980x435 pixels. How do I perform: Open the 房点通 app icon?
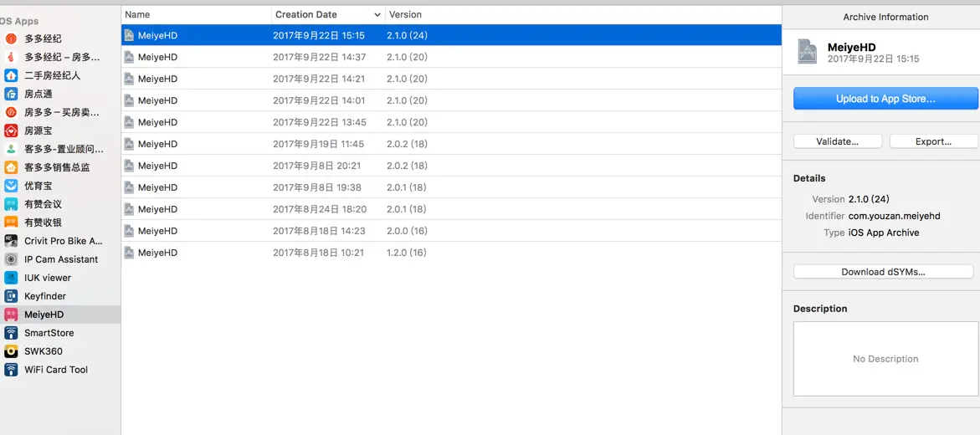point(11,94)
